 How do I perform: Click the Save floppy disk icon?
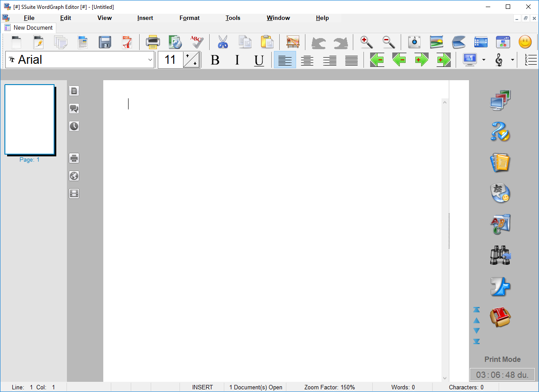(x=105, y=42)
